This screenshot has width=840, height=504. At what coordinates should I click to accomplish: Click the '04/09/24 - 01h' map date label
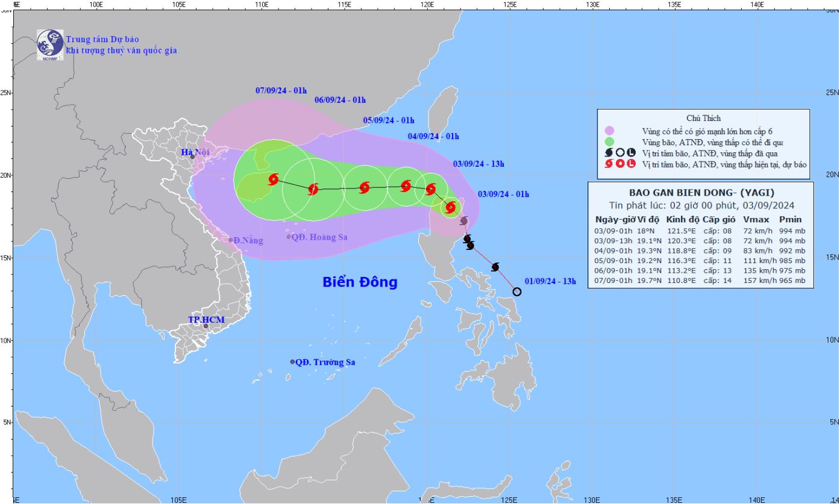tap(433, 136)
